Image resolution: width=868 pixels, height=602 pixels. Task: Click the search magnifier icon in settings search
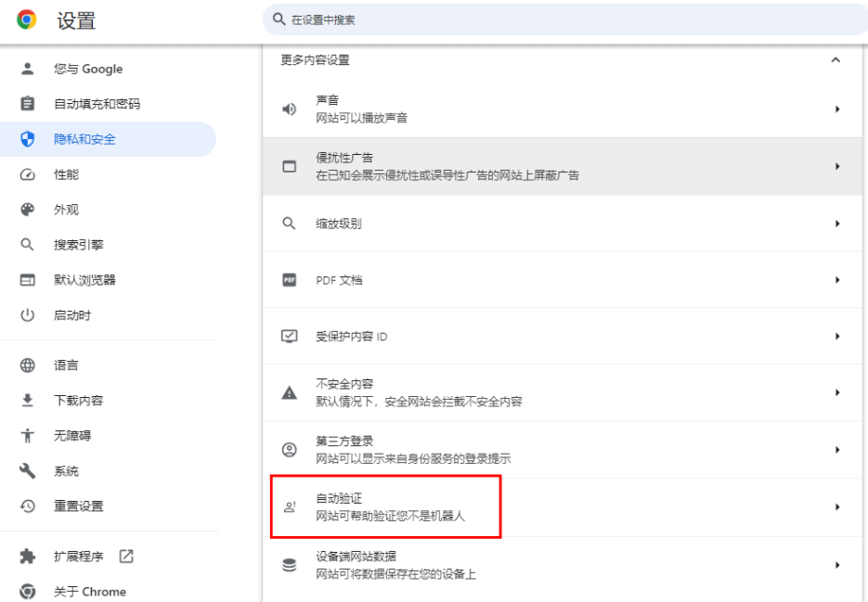[x=279, y=19]
